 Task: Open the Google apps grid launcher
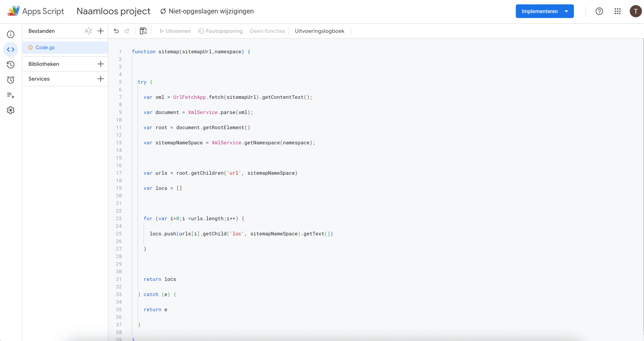[618, 11]
